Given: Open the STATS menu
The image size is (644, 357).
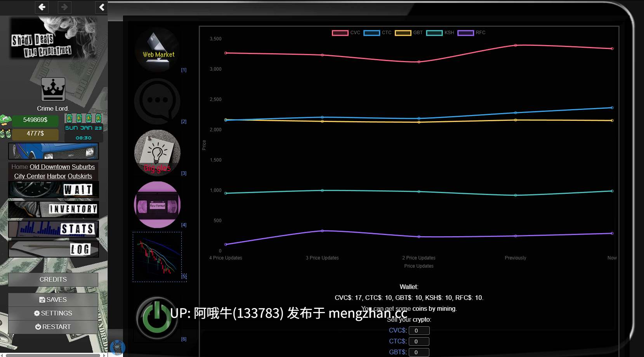Looking at the screenshot, I should (x=54, y=229).
